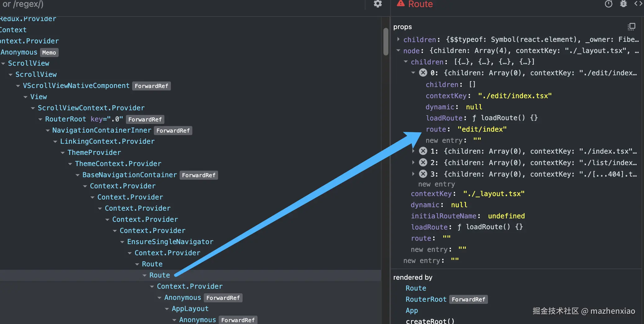
Task: Expand entry 2 list/index object
Action: click(x=413, y=162)
